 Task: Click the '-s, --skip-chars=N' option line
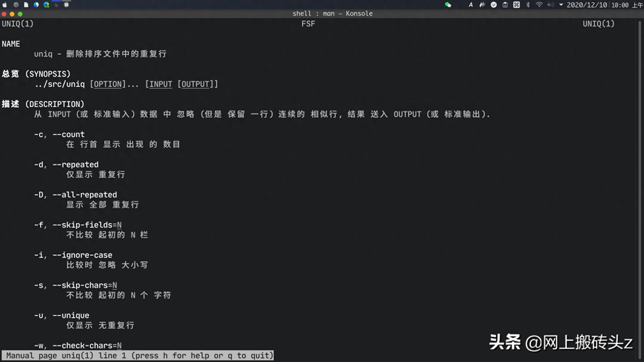pos(75,285)
